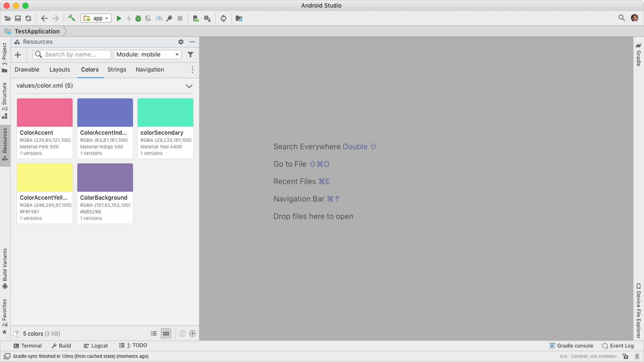The image size is (644, 362).
Task: Click the help question mark icon
Action: [16, 334]
